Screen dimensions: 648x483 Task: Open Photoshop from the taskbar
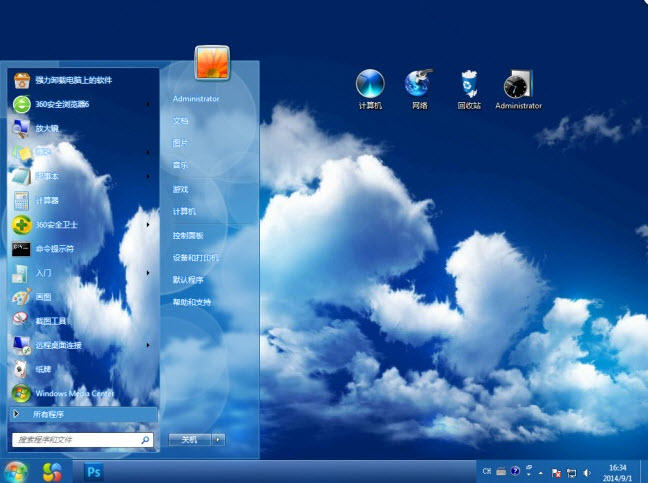(93, 472)
